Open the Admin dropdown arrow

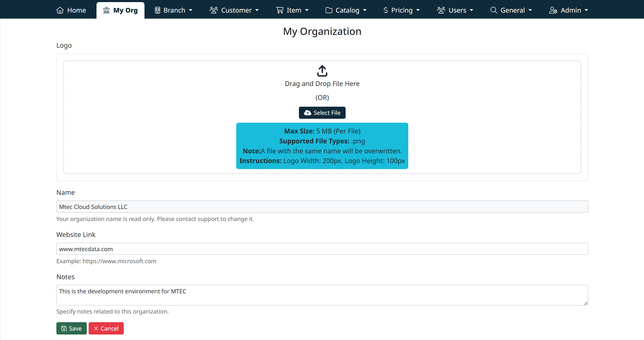point(586,10)
